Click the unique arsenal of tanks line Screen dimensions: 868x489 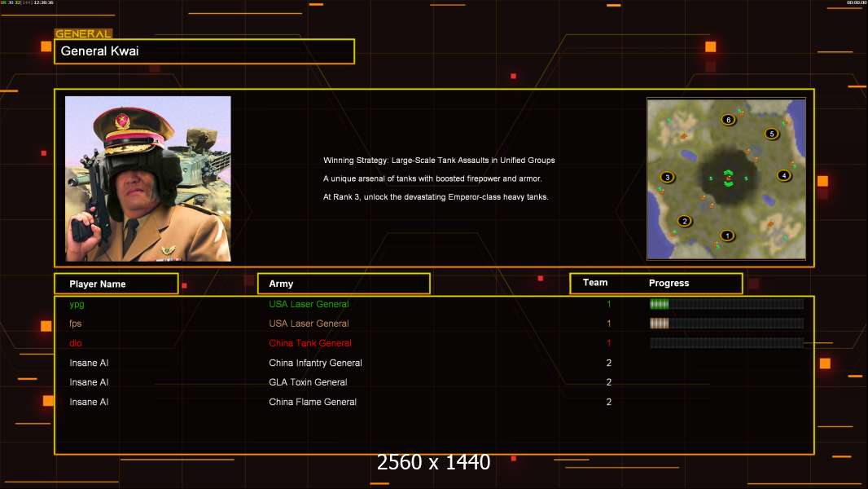click(x=432, y=178)
